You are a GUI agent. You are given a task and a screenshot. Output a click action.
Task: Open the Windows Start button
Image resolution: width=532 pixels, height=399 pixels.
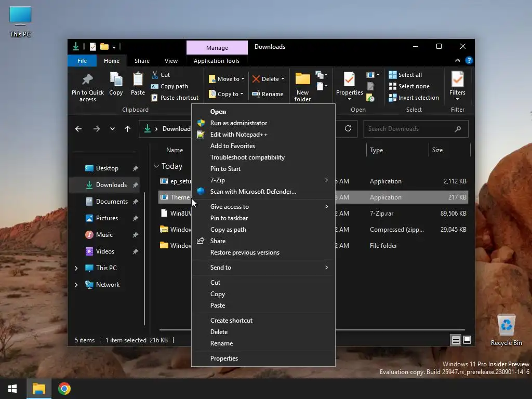tap(12, 389)
